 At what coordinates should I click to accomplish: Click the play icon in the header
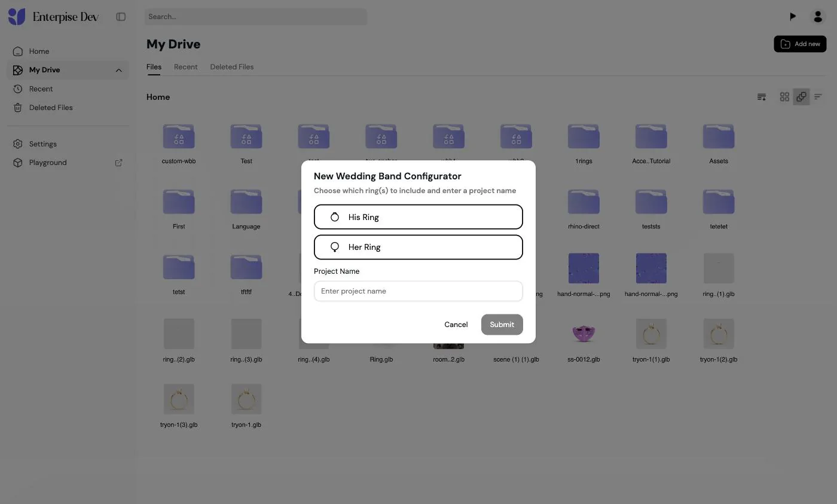pyautogui.click(x=793, y=16)
